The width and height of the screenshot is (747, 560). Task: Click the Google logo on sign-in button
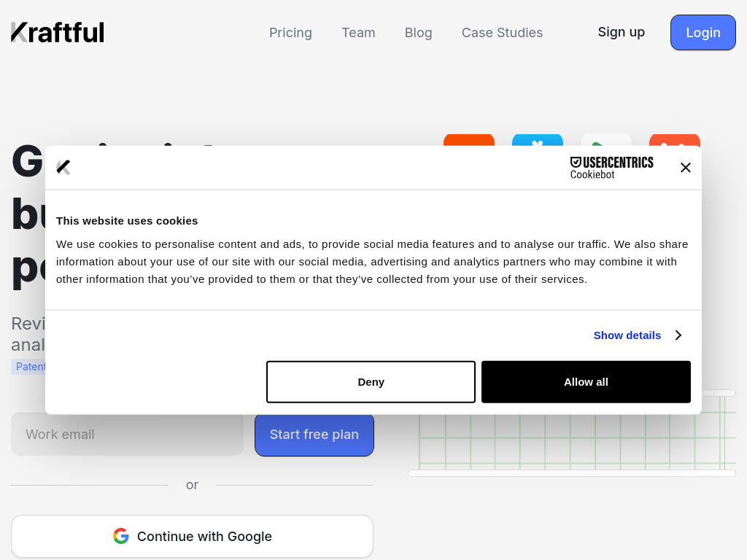121,536
